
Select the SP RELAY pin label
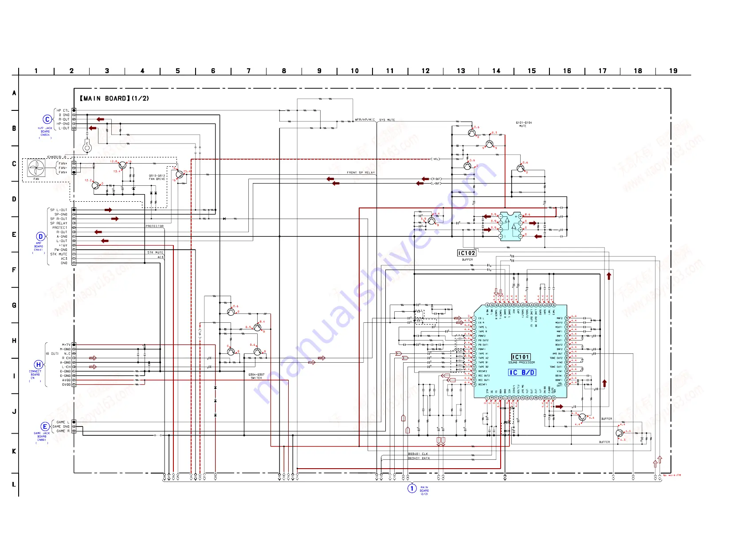59,223
